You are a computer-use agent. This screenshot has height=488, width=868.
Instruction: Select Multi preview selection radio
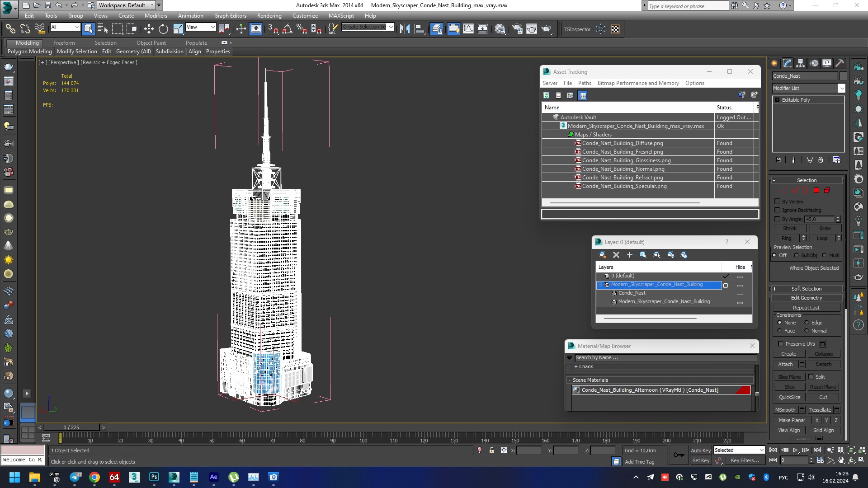[x=824, y=255]
